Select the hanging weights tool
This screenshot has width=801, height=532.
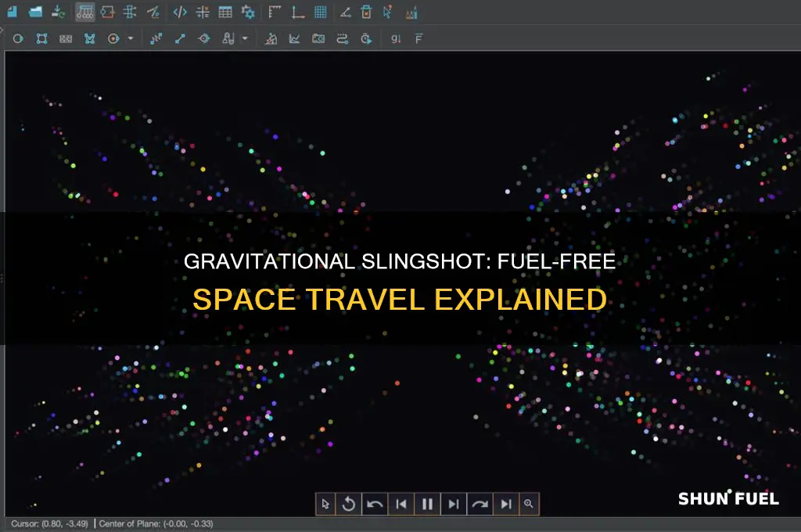pos(228,39)
